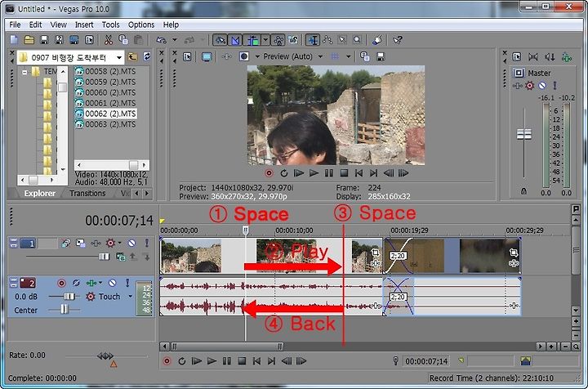Viewport: 588px width, 389px height.
Task: Click the Paste clipboard icon
Action: point(138,40)
